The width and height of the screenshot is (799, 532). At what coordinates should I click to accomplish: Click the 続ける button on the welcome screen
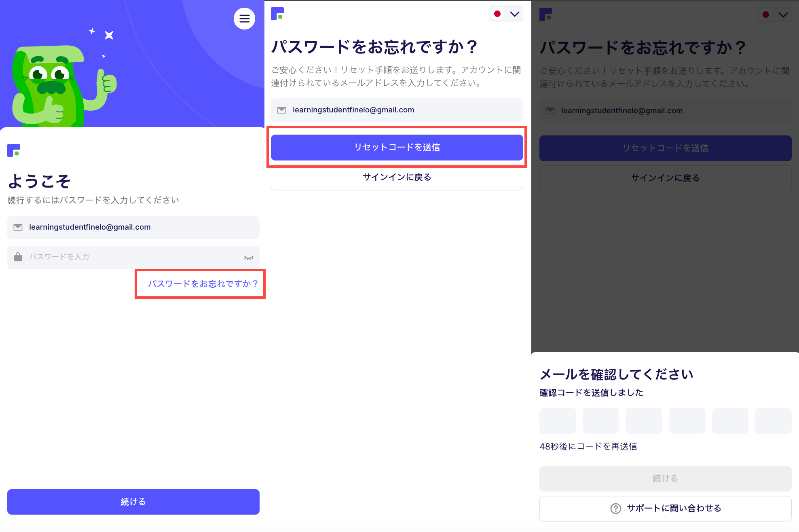pyautogui.click(x=133, y=502)
